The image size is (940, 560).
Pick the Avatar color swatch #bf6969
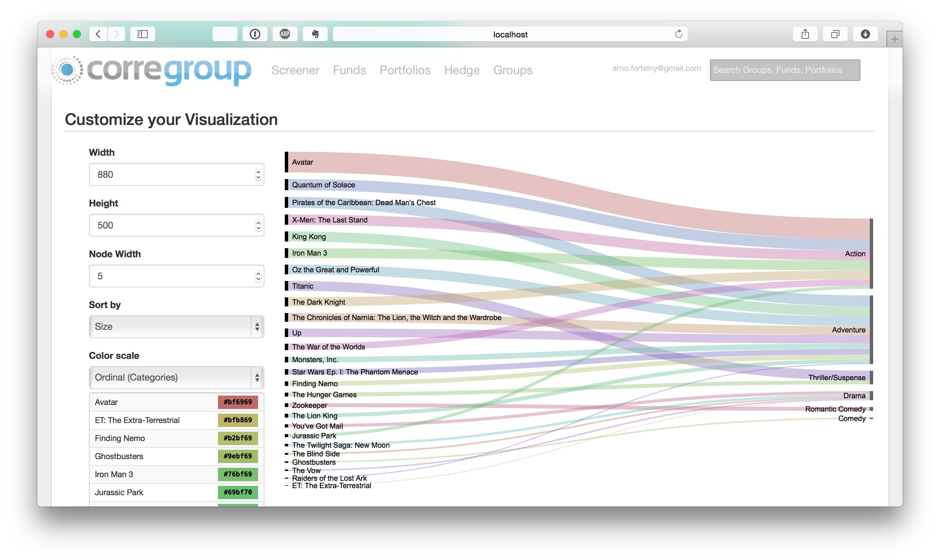point(237,402)
